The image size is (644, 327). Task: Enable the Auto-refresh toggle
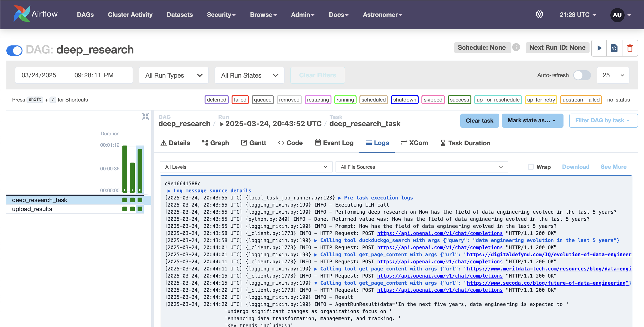pyautogui.click(x=582, y=75)
